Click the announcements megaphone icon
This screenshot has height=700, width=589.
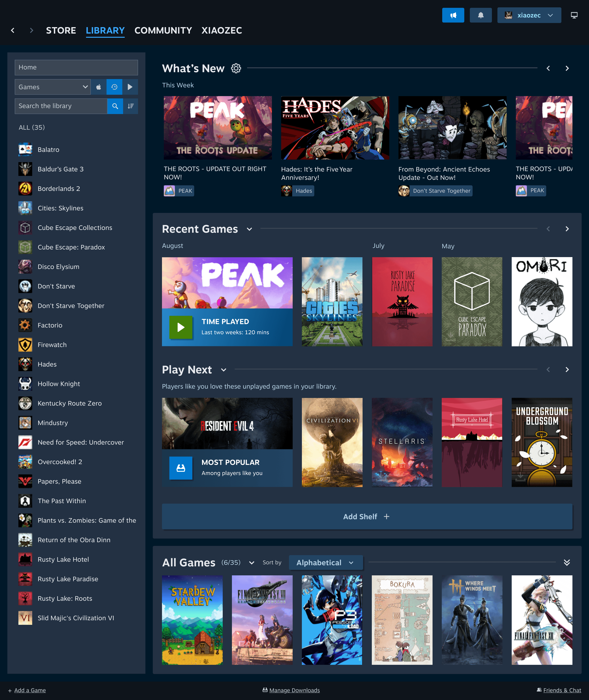[453, 15]
